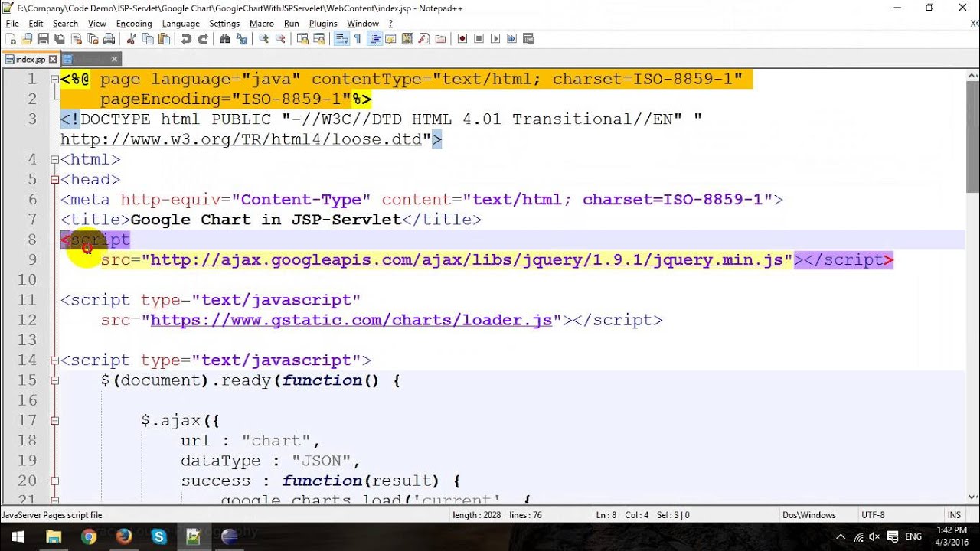Open the Replace dialog toolbar icon
The image size is (980, 551).
tap(241, 39)
